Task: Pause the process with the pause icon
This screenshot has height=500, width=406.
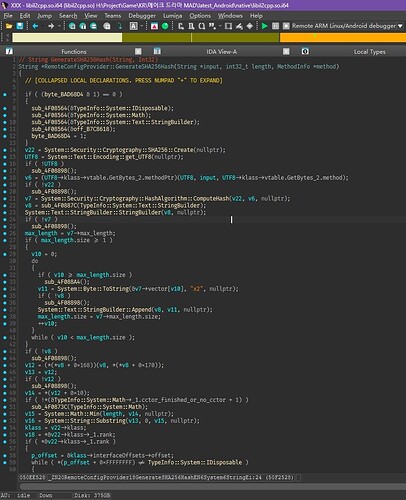Action: coord(275,26)
